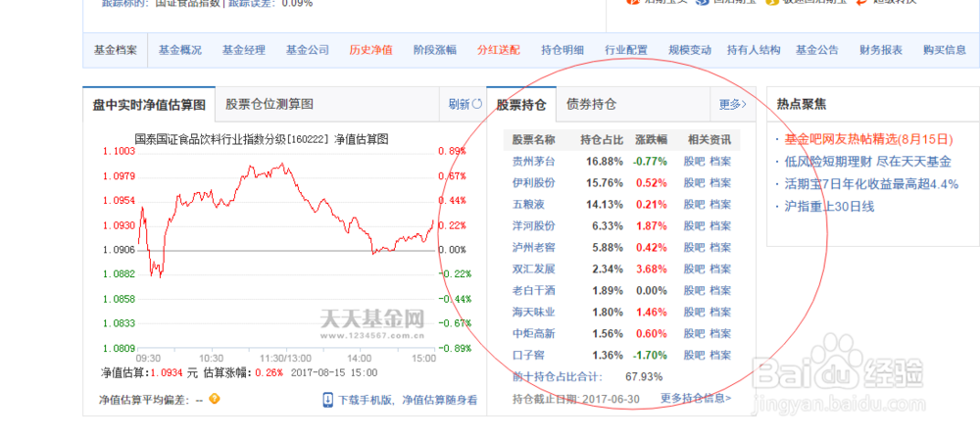Open the 持仓明细 tab
This screenshot has width=980, height=438.
(x=563, y=51)
